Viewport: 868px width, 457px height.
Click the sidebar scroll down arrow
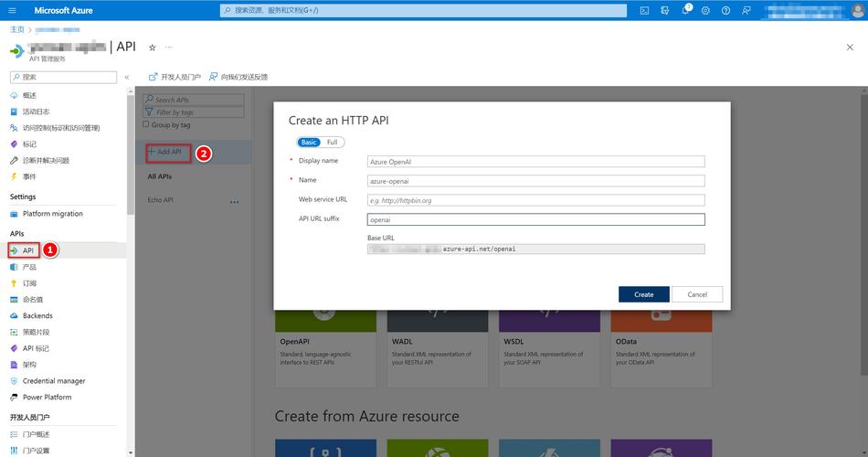pos(131,452)
